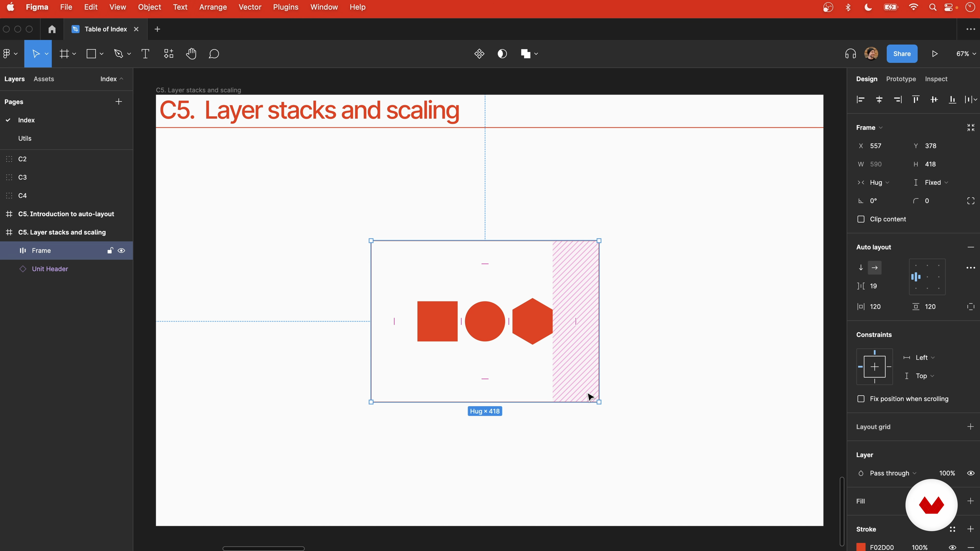Image resolution: width=980 pixels, height=551 pixels.
Task: Open the zoom 67% dropdown
Action: pyautogui.click(x=966, y=54)
